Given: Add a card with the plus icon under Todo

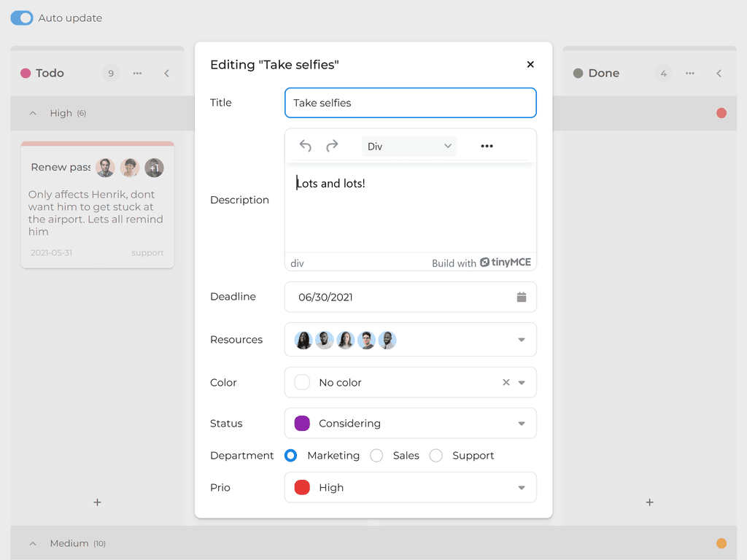Looking at the screenshot, I should [x=97, y=502].
